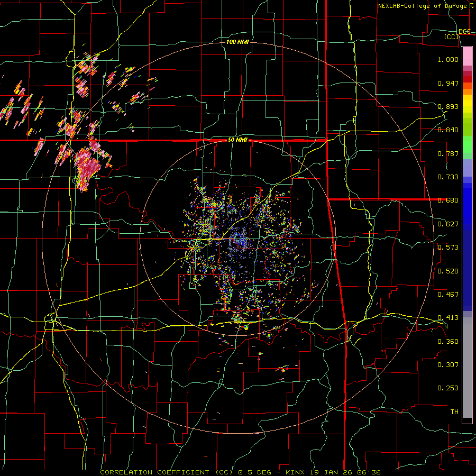Image resolution: width=476 pixels, height=476 pixels.
Task: Click the 50 NMI range ring label
Action: pos(237,140)
